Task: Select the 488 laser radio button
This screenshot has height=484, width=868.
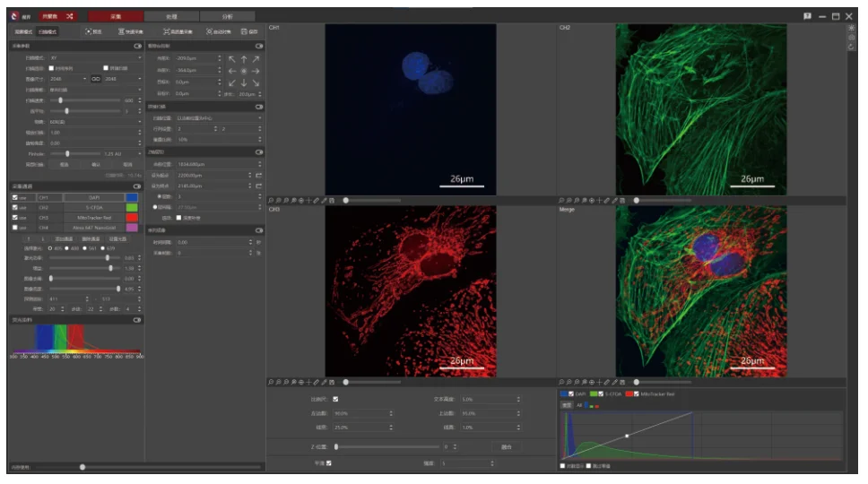Action: click(x=67, y=248)
